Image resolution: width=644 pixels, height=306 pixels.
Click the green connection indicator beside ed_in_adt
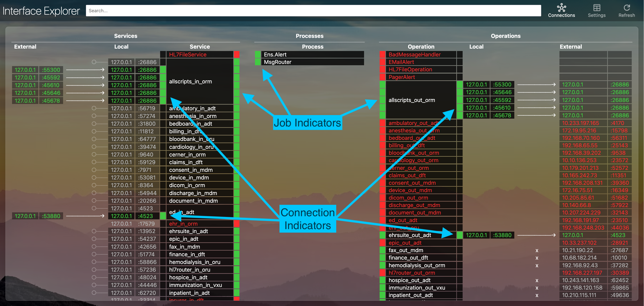[x=163, y=216]
